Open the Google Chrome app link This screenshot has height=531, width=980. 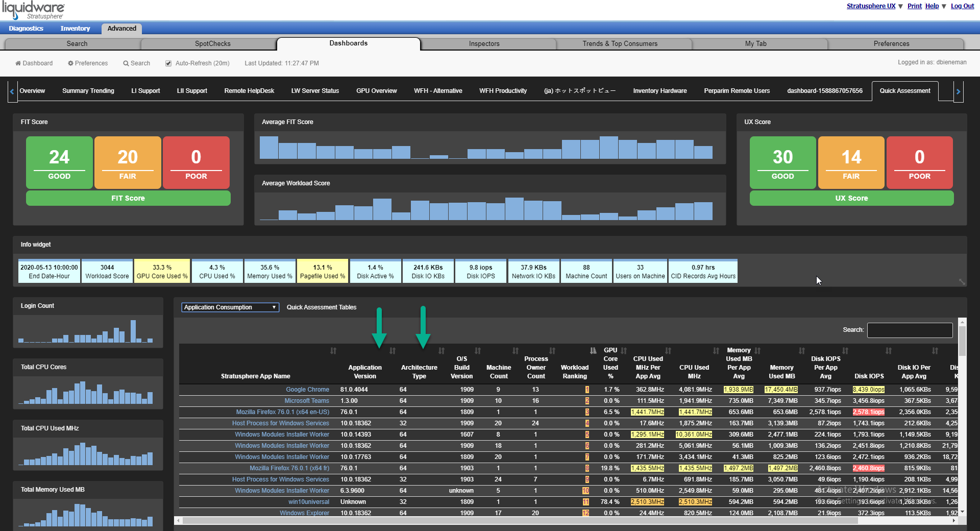click(x=307, y=390)
